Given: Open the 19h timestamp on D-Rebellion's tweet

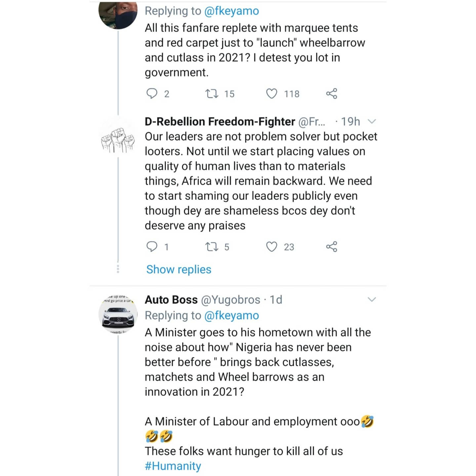Looking at the screenshot, I should point(350,122).
